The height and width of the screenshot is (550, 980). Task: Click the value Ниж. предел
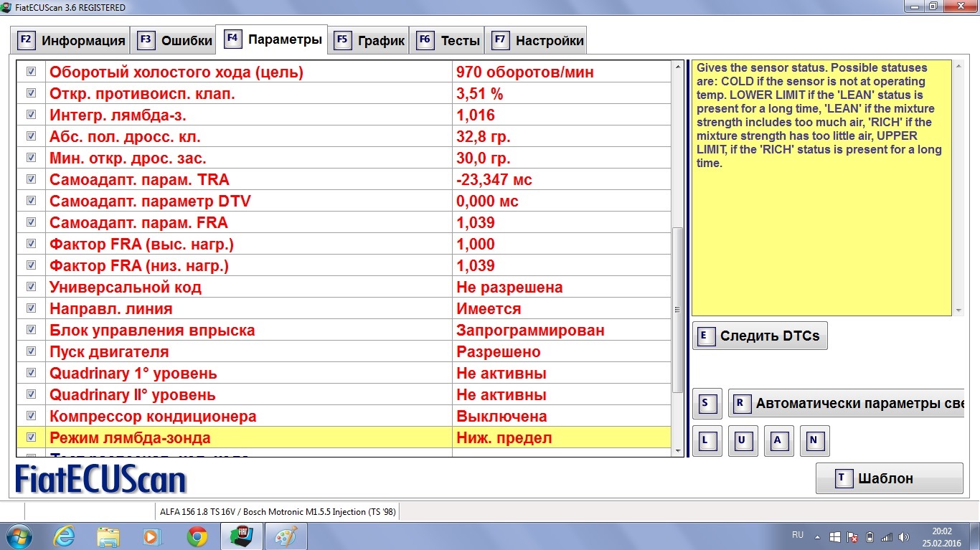pyautogui.click(x=504, y=437)
